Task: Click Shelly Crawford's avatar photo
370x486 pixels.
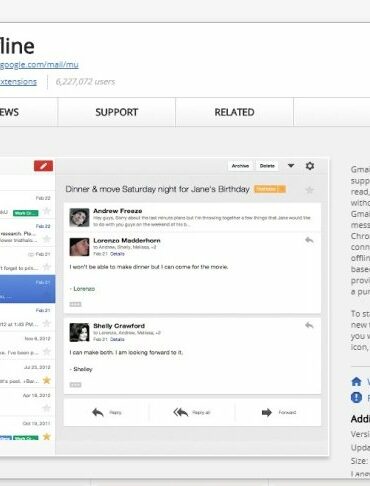Action: pos(79,332)
